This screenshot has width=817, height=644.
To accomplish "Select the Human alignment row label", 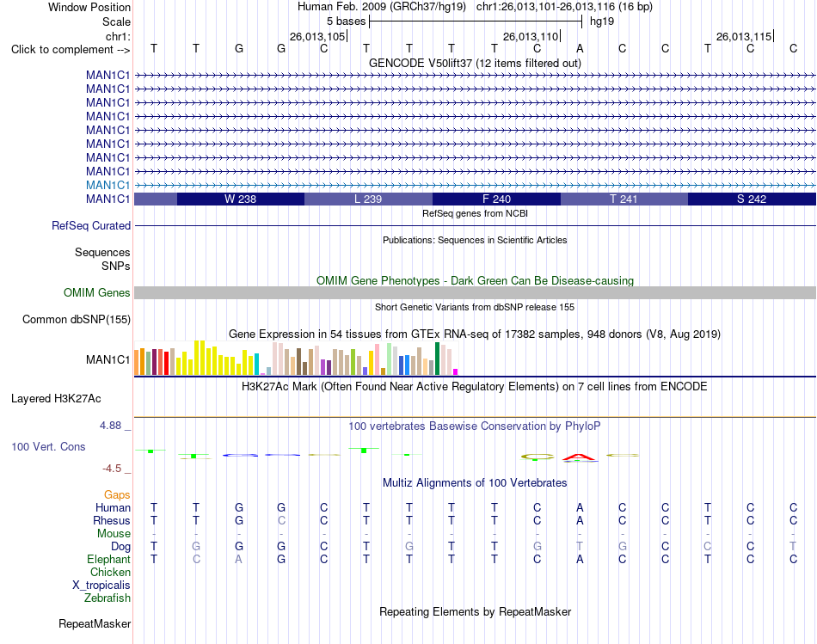I will 113,507.
